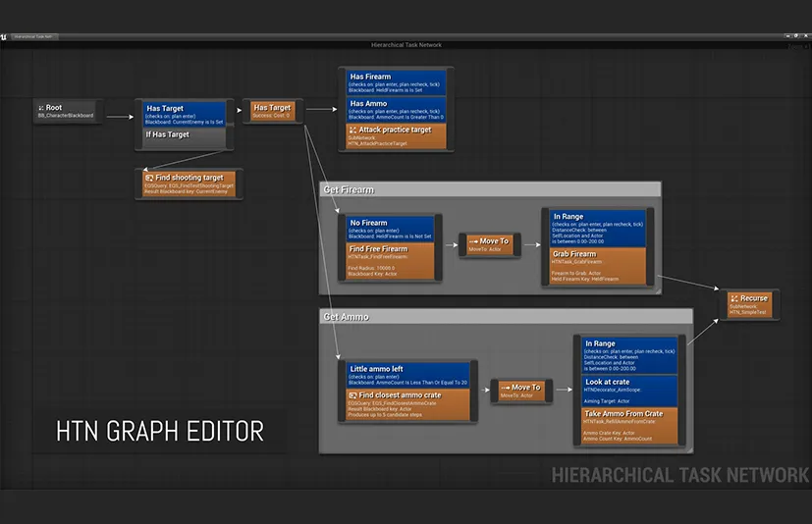Select the Find Free Firearm task

point(390,261)
